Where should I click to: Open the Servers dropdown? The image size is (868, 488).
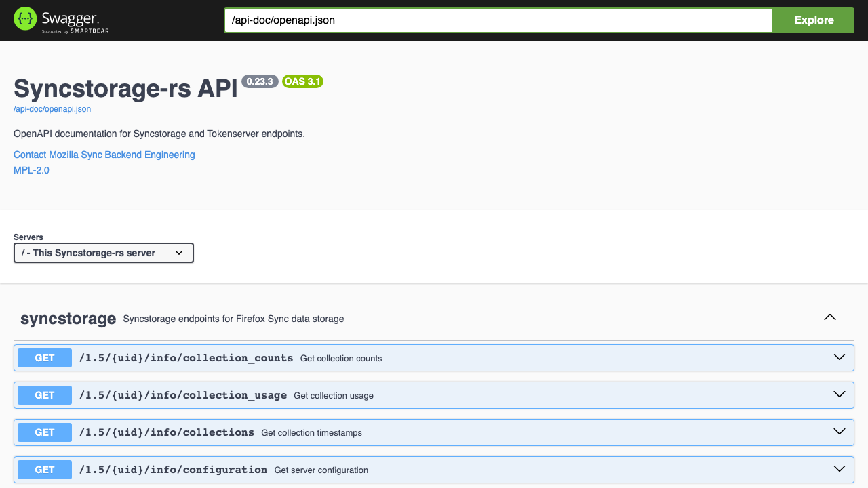pyautogui.click(x=104, y=253)
